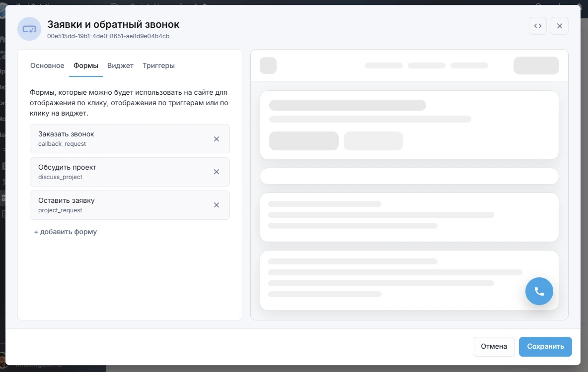588x372 pixels.
Task: Remove the Оставить заявку form
Action: click(x=217, y=205)
